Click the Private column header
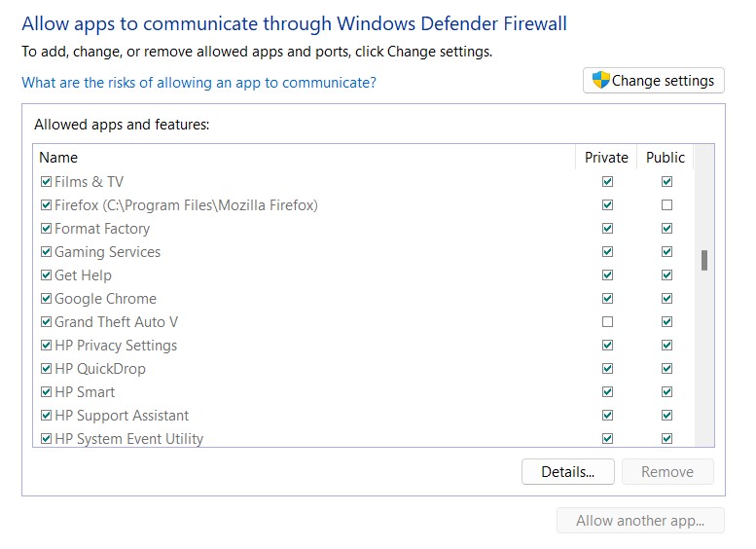Screen dimensions: 756x549 pos(606,158)
